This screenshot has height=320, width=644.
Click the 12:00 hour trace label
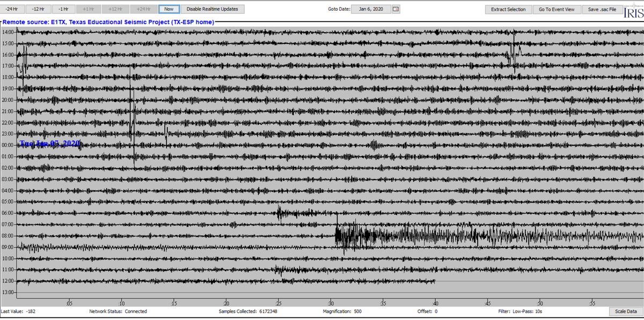pyautogui.click(x=8, y=281)
